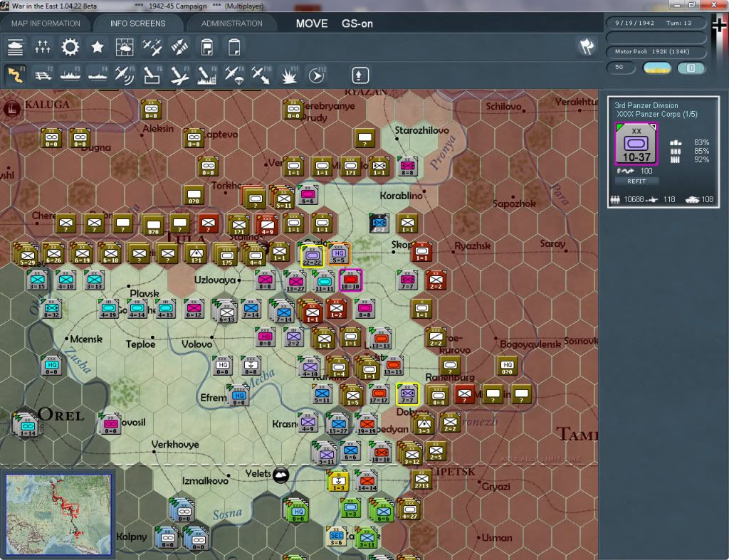The height and width of the screenshot is (560, 729).
Task: Select the 6=13 grey infantry counter
Action: (x=226, y=312)
